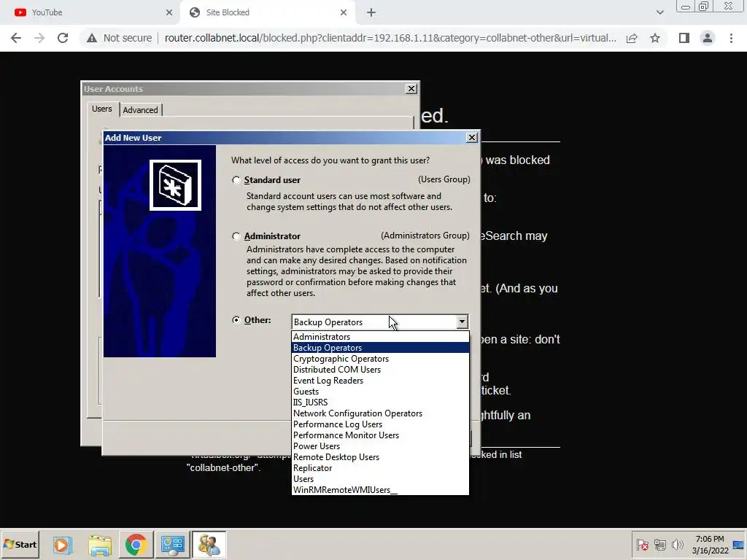Collapse the group dropdown arrow

462,322
